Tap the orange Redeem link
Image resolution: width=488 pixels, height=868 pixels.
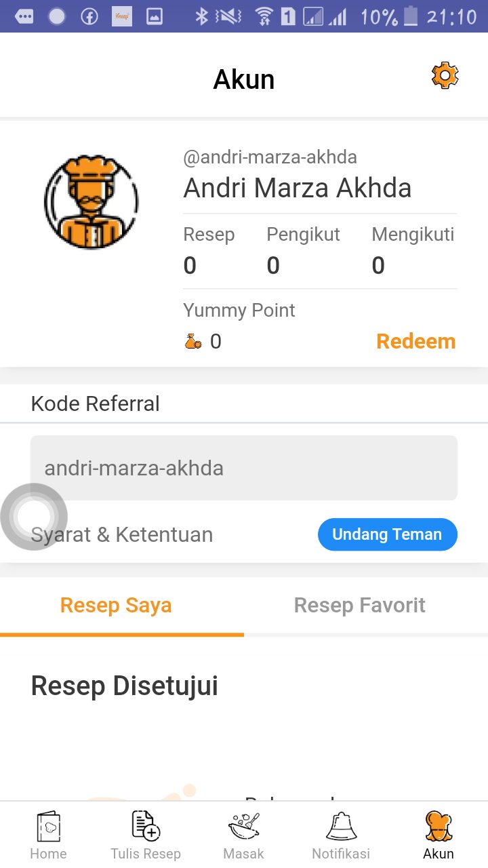[415, 341]
